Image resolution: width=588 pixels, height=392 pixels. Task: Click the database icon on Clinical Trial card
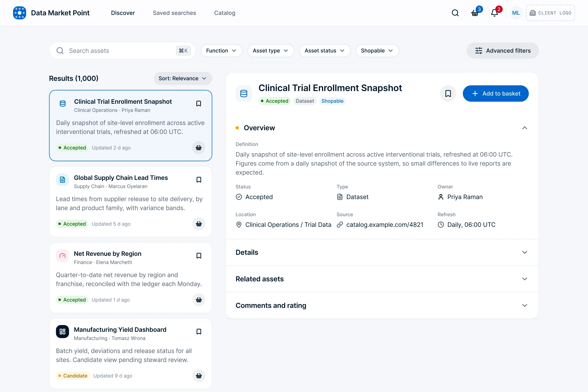[x=63, y=104]
